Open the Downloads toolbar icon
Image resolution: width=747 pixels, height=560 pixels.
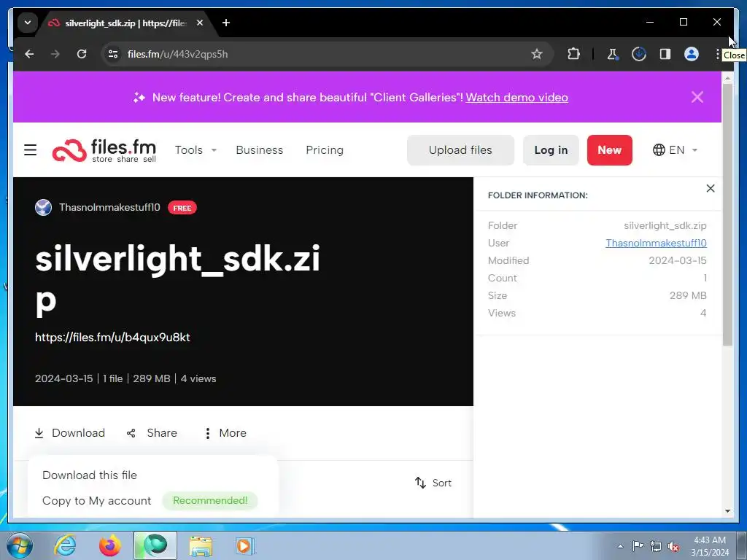click(639, 54)
